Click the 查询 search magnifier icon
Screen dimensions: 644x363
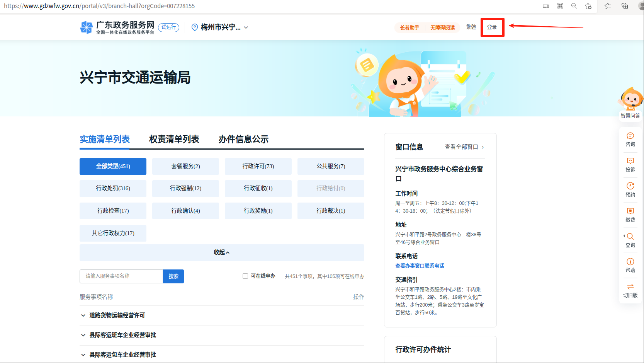coord(630,237)
